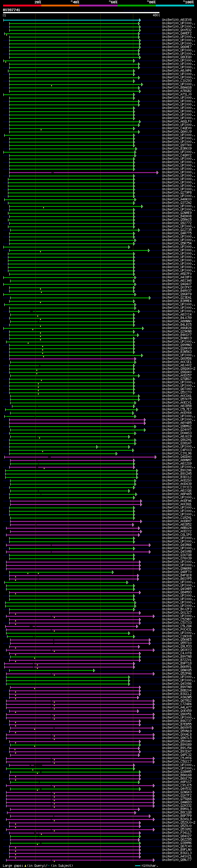Click the UniRef100_Q22T35 label
This screenshot has height=868, width=197.
(177, 230)
